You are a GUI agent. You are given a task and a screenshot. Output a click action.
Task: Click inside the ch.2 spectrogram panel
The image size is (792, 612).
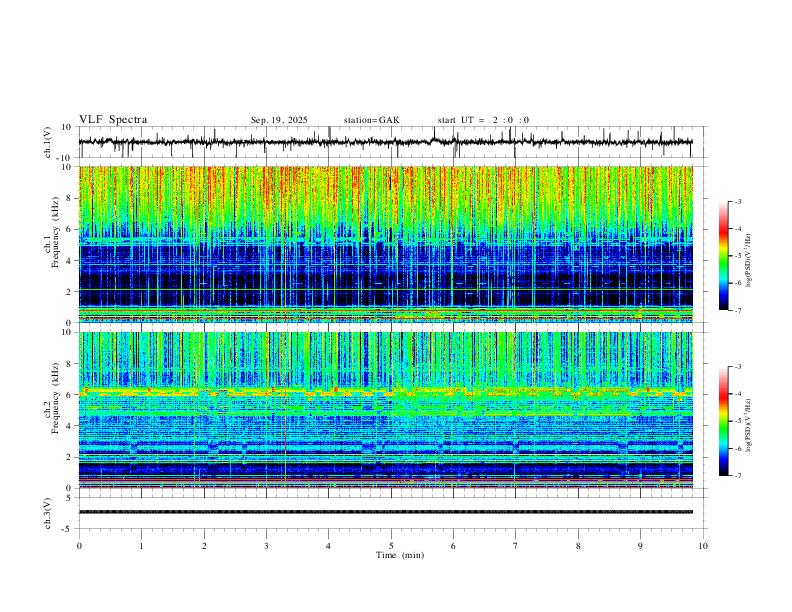[x=385, y=410]
